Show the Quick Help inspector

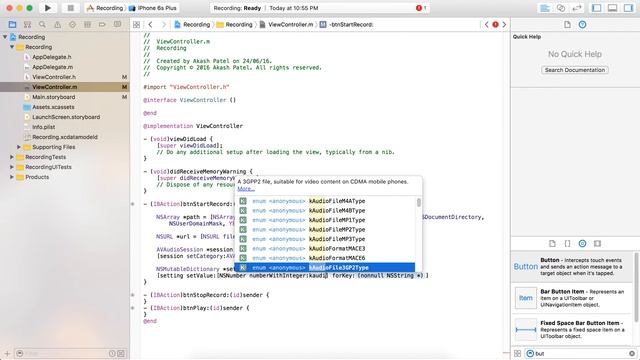[x=582, y=24]
